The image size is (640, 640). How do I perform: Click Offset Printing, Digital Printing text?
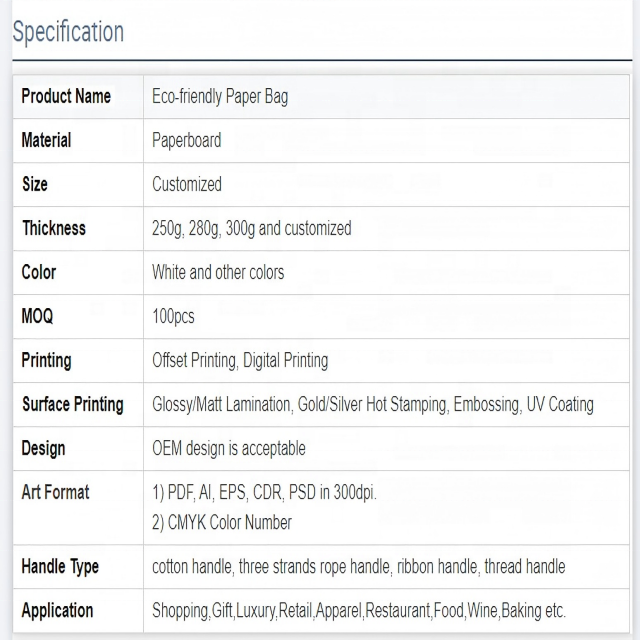[x=240, y=361]
